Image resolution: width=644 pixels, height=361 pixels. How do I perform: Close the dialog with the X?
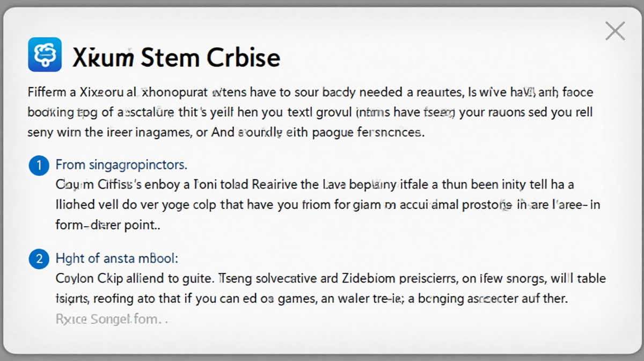pyautogui.click(x=615, y=31)
